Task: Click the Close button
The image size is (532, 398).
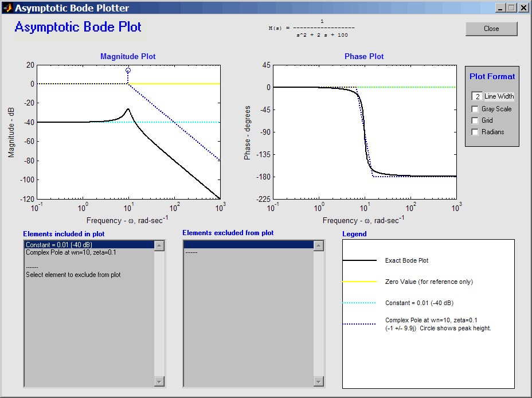Action: (x=491, y=29)
